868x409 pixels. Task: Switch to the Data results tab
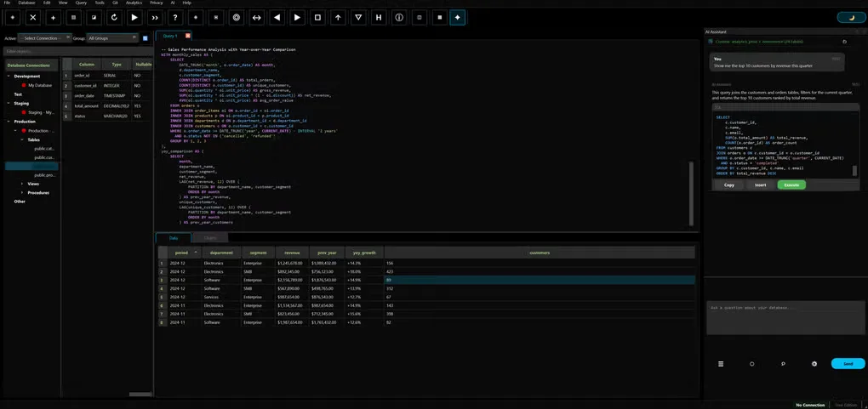[x=174, y=238]
